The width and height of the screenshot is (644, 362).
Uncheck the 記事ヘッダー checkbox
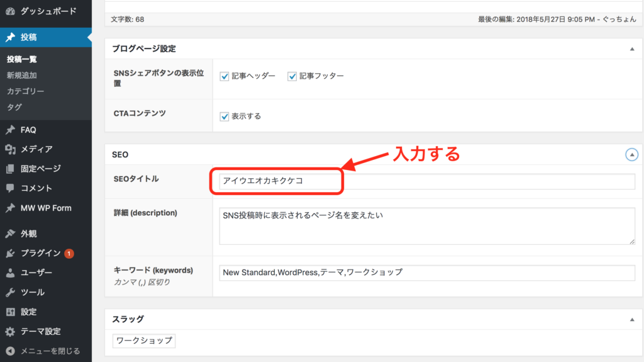coord(224,76)
